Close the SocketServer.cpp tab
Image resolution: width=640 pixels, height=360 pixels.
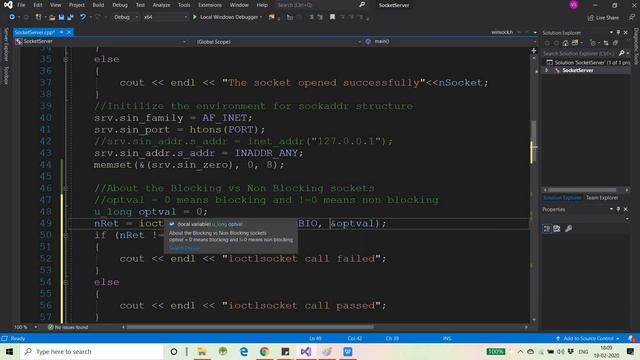click(x=69, y=32)
